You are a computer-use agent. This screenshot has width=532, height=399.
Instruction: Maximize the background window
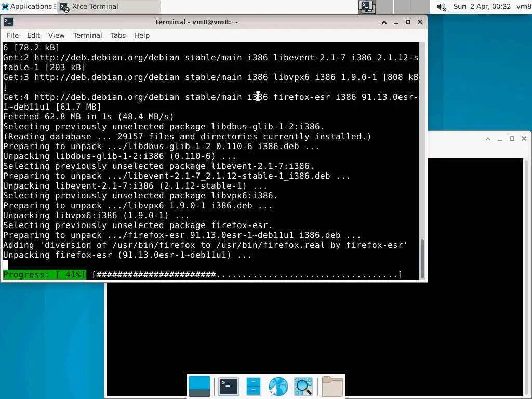512,139
